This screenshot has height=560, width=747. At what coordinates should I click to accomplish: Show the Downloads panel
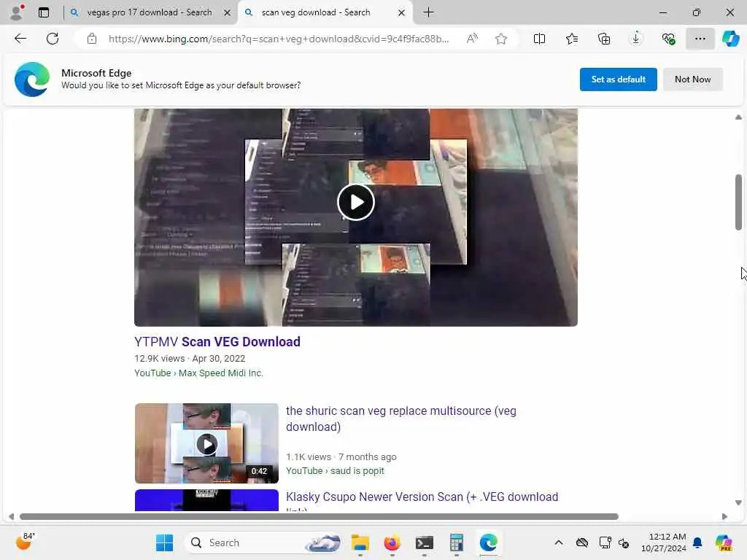coord(636,39)
